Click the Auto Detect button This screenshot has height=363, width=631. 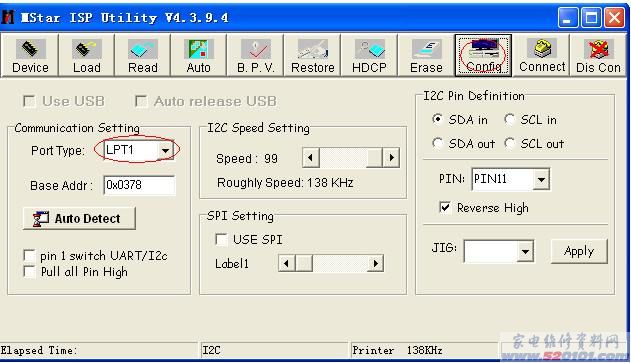(x=79, y=219)
